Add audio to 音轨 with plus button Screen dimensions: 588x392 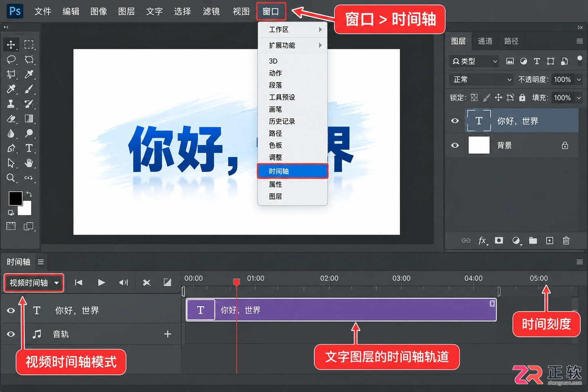(167, 334)
